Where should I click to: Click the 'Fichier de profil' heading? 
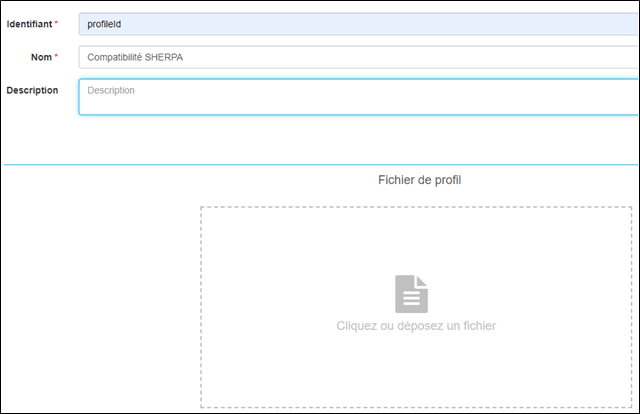point(419,180)
